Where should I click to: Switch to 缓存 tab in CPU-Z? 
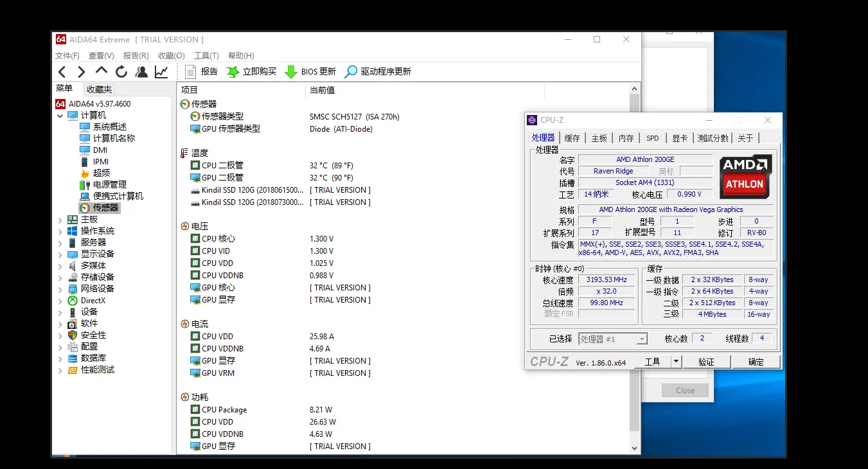(572, 138)
